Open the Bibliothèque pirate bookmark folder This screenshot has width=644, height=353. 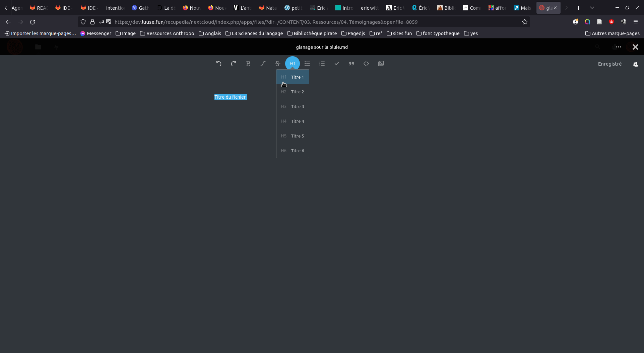(312, 33)
